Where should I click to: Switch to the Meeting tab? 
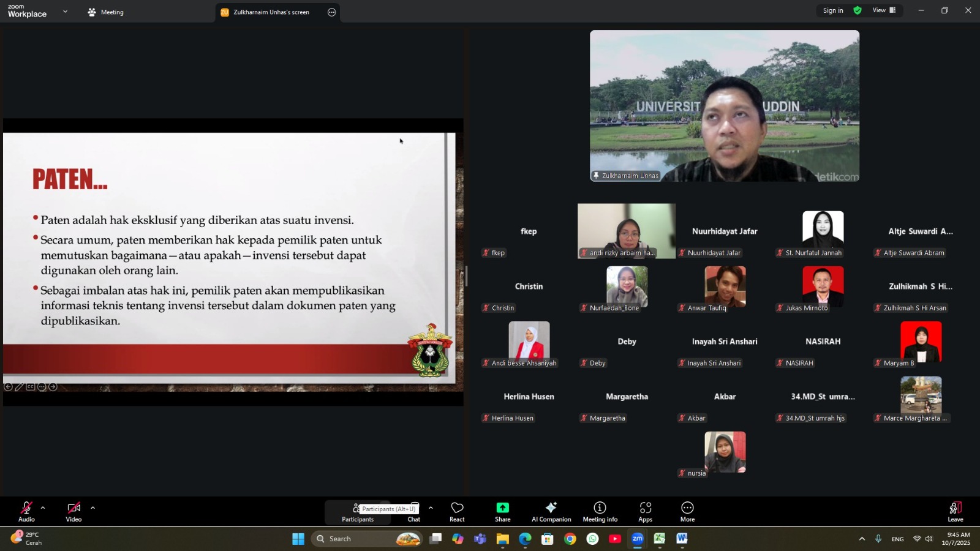(x=106, y=12)
